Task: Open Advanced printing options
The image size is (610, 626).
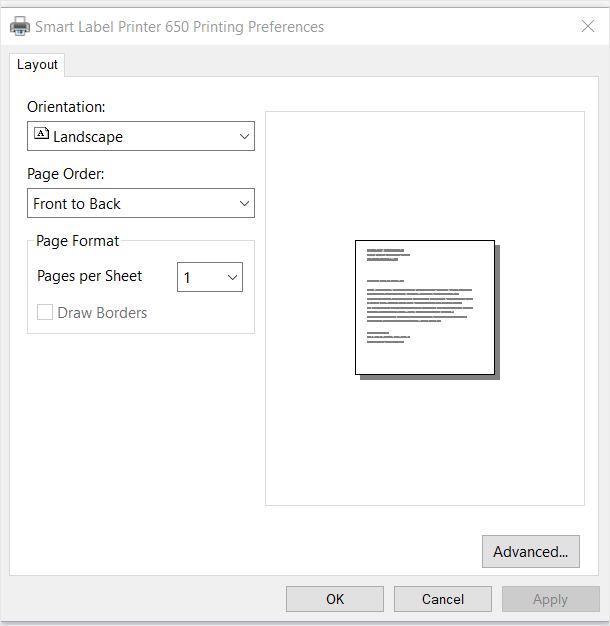Action: (531, 551)
